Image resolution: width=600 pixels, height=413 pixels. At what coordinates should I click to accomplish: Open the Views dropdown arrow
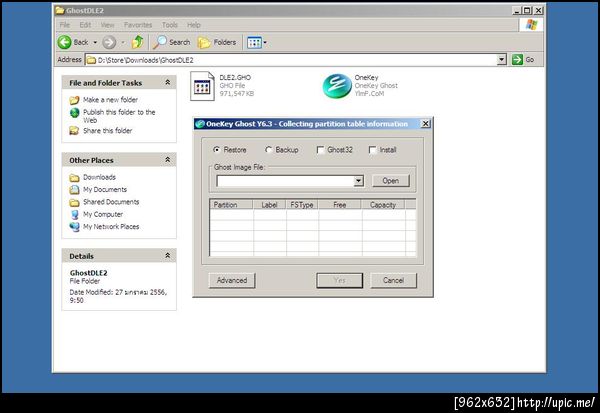click(265, 42)
